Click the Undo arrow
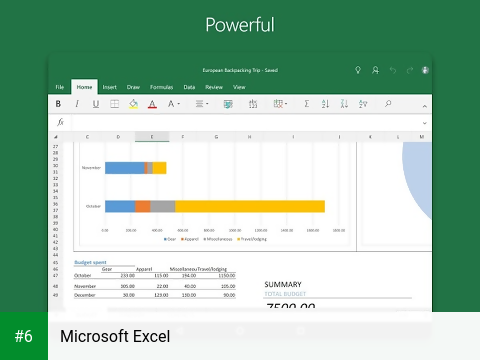 (x=393, y=70)
